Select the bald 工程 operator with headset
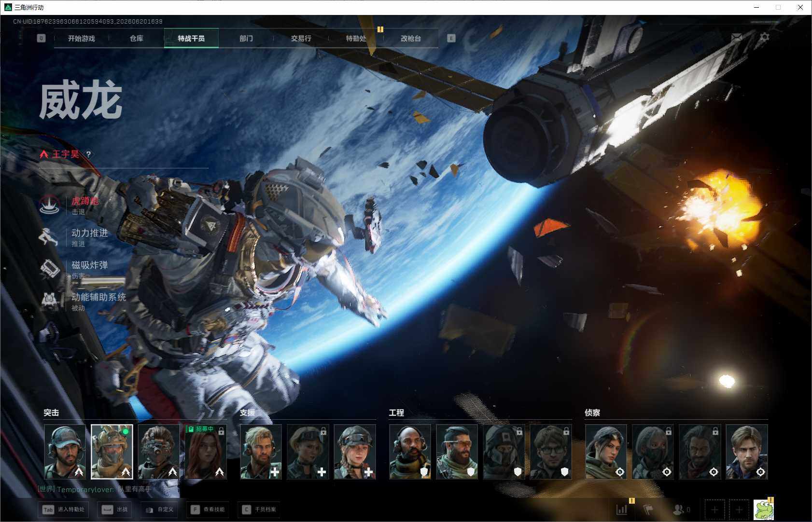This screenshot has width=812, height=522. click(410, 452)
